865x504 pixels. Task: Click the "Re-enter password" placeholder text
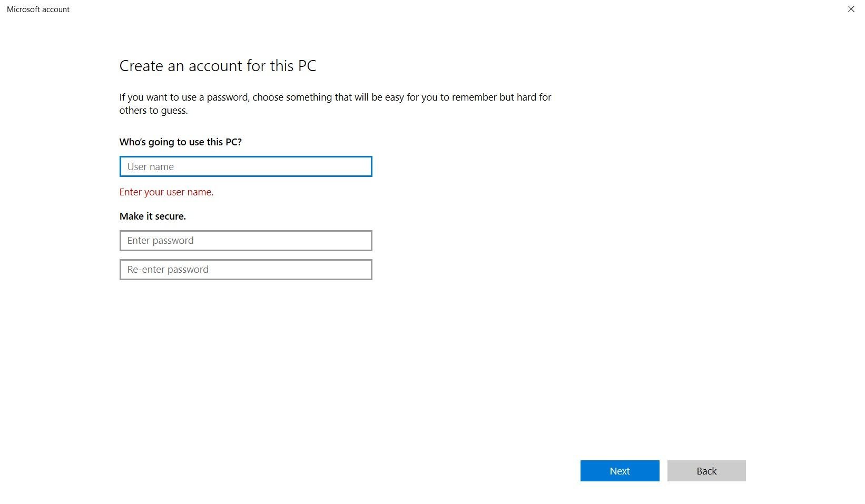click(168, 270)
